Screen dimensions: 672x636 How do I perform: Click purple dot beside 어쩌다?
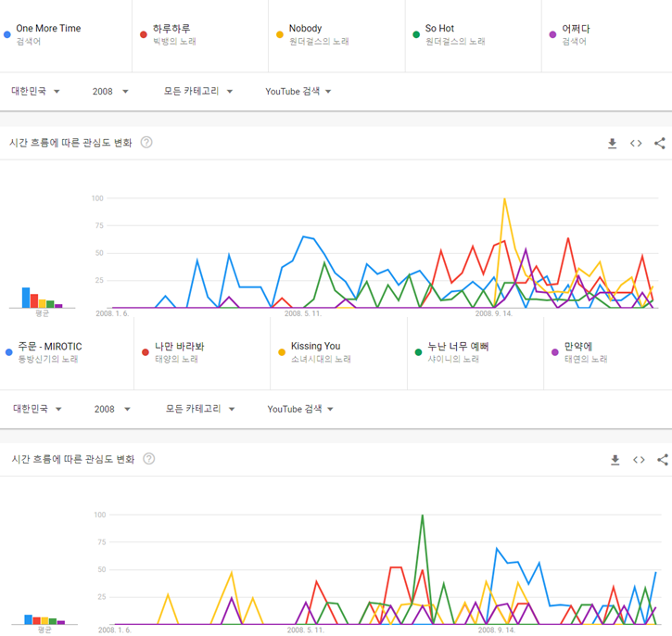552,34
